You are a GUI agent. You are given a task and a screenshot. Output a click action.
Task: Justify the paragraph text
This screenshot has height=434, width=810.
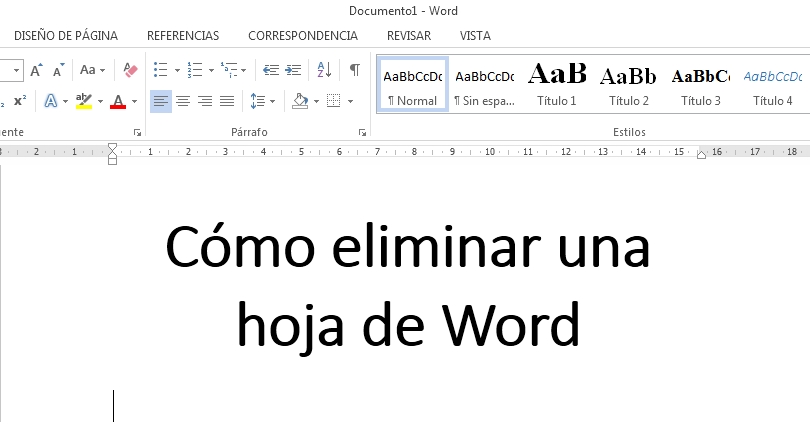[x=227, y=101]
